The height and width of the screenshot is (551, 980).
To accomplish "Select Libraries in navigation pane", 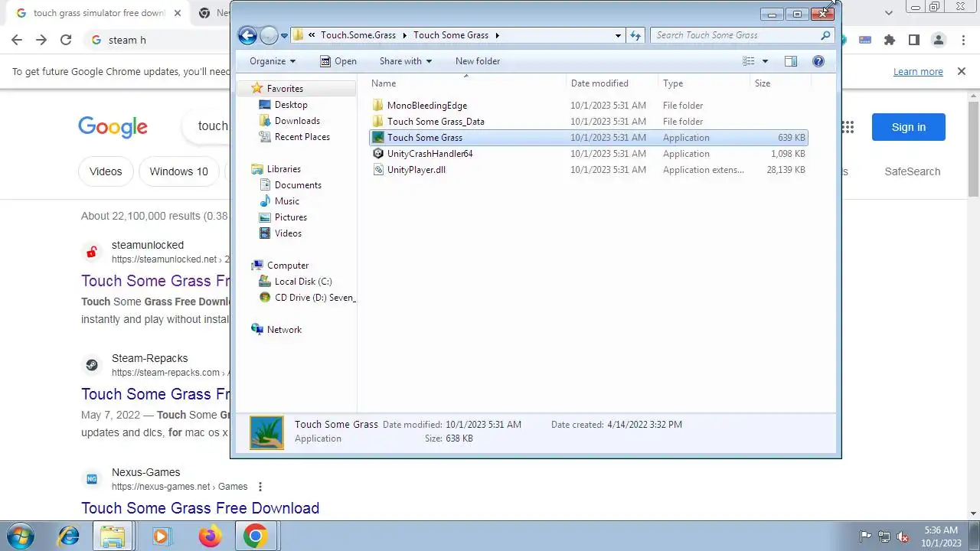I will point(283,169).
